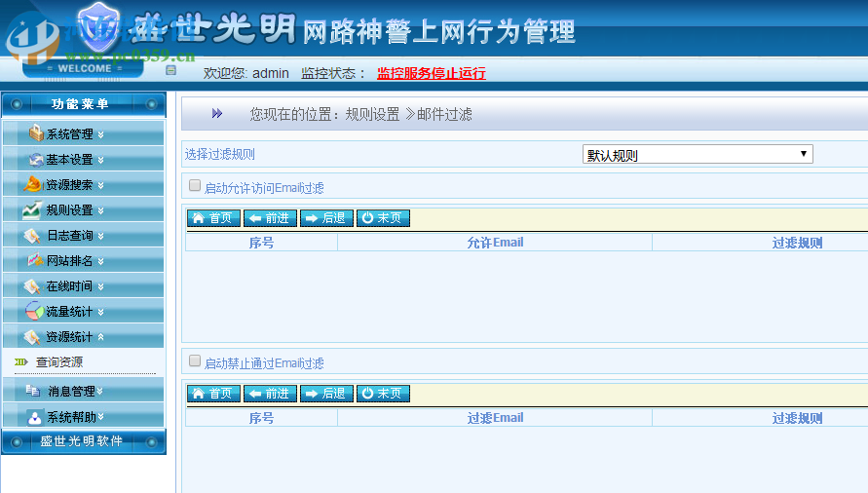868x493 pixels.
Task: Click 后退 in the filtered Email table
Action: point(326,394)
